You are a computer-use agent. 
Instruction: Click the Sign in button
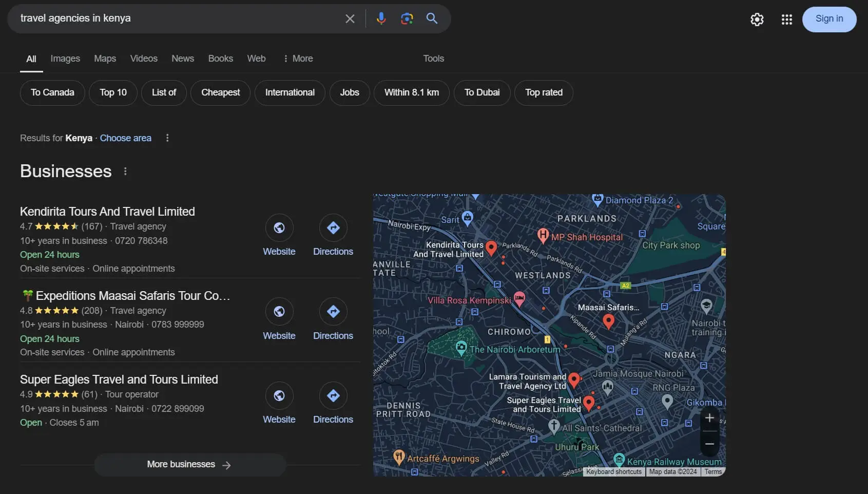pos(829,19)
